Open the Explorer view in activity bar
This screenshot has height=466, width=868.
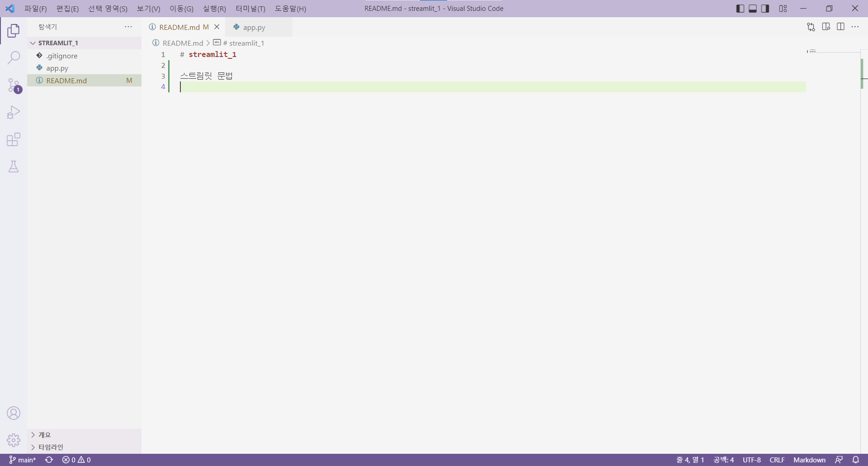pyautogui.click(x=14, y=31)
